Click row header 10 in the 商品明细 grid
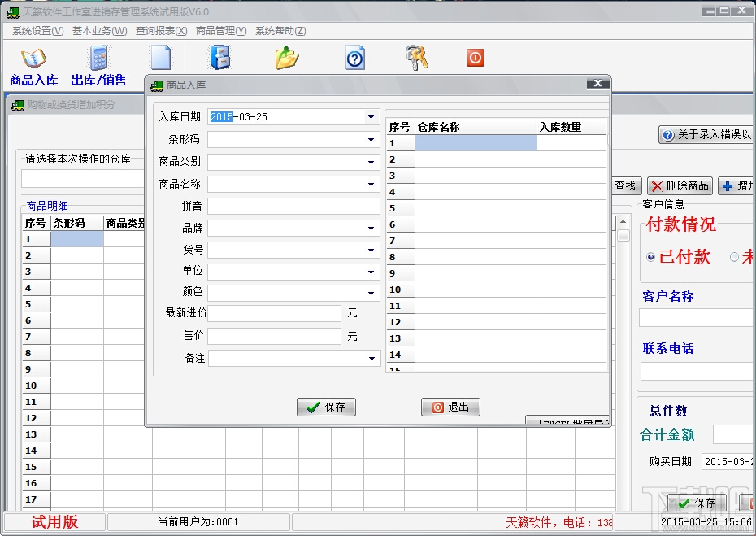The width and height of the screenshot is (756, 536). [36, 386]
